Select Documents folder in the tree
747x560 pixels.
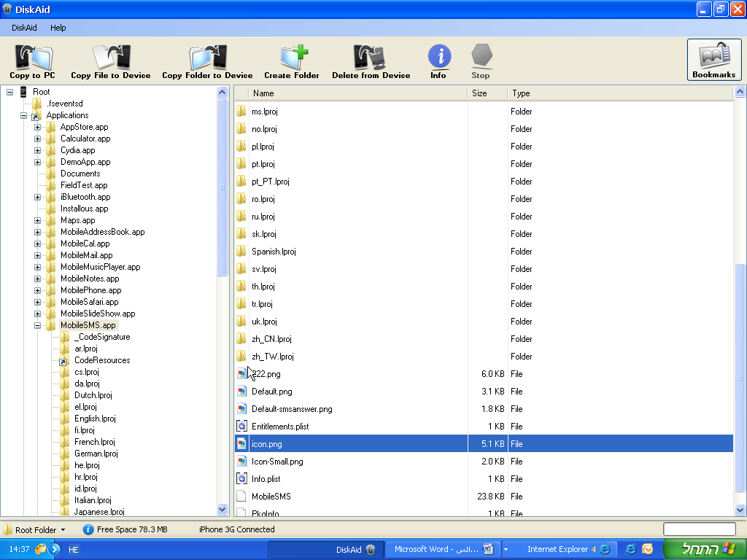click(80, 174)
